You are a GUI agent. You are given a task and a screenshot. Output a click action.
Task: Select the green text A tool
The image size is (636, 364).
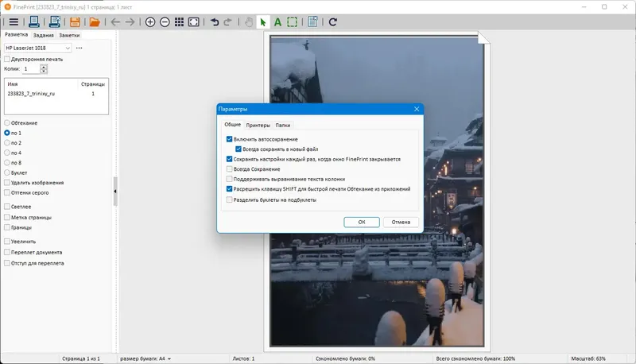coord(277,22)
